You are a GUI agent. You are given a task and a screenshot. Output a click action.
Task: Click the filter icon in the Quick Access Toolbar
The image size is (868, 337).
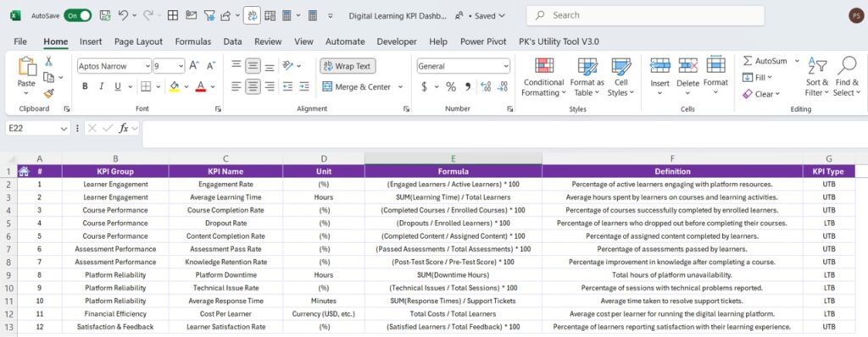click(209, 15)
